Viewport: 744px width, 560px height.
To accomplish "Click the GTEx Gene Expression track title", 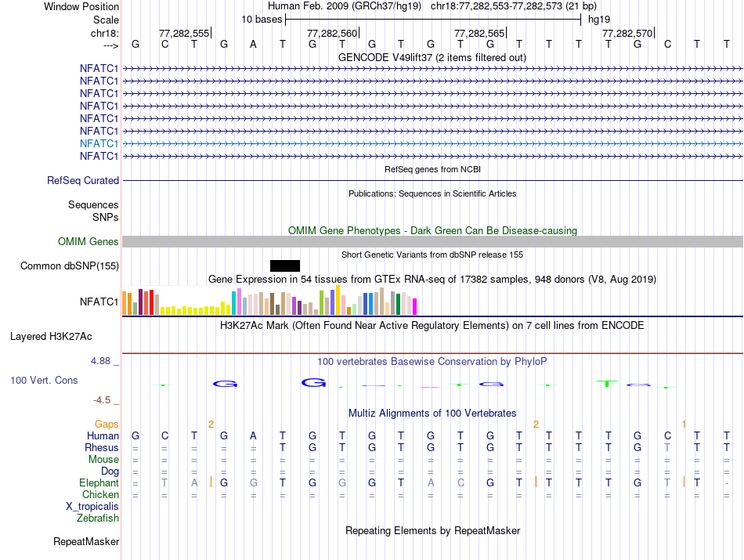I will pos(432,279).
